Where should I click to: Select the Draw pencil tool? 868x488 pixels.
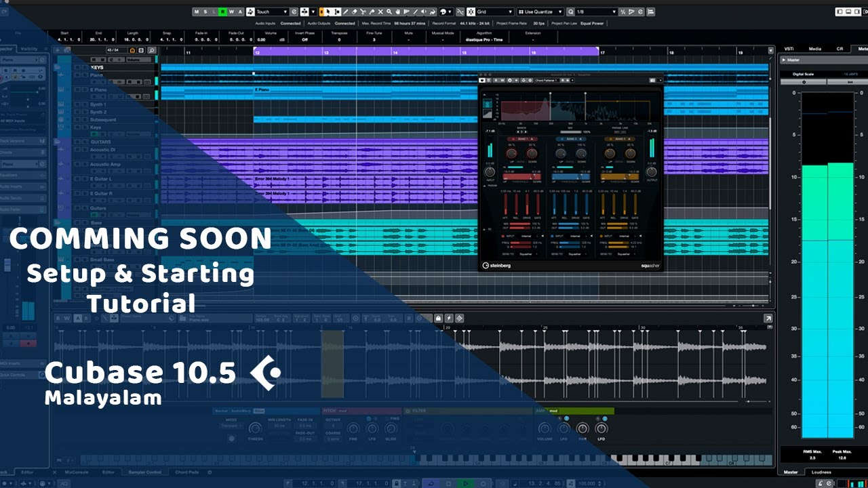point(346,12)
